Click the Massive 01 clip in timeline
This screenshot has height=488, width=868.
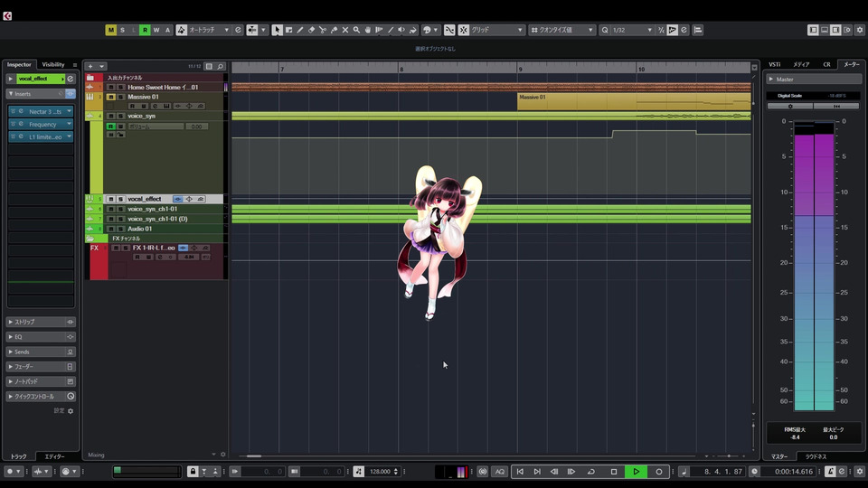634,101
